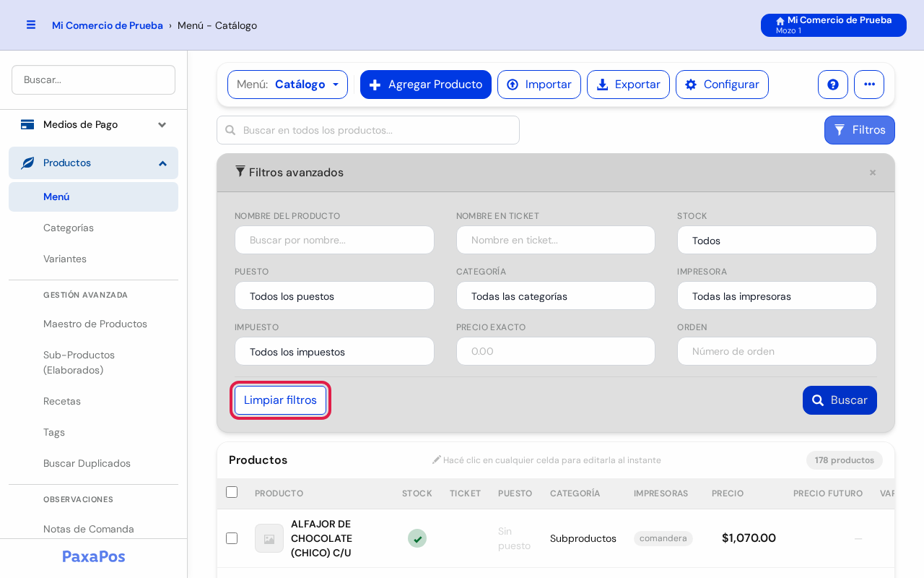
Task: Open the three-dots more options button
Action: coord(869,85)
